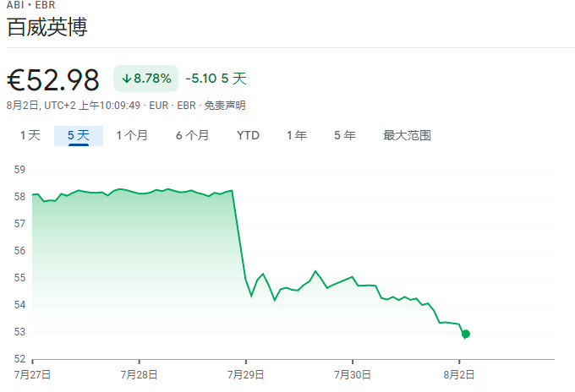Click the 7月30日 date label on the x-axis
The image size is (575, 392).
click(353, 373)
